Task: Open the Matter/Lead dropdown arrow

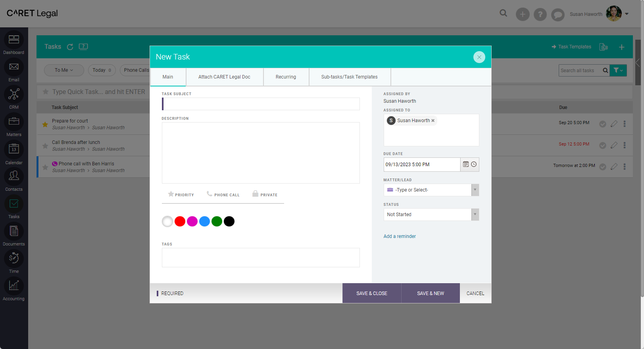Action: [x=475, y=190]
